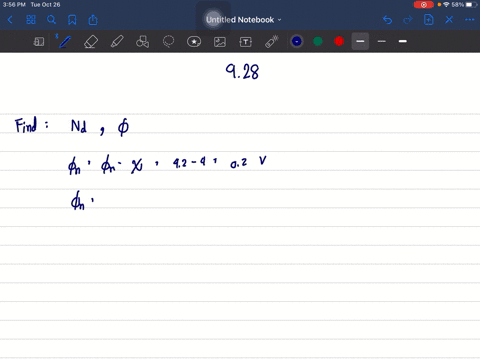Insert an image with the photo tool

[220, 42]
